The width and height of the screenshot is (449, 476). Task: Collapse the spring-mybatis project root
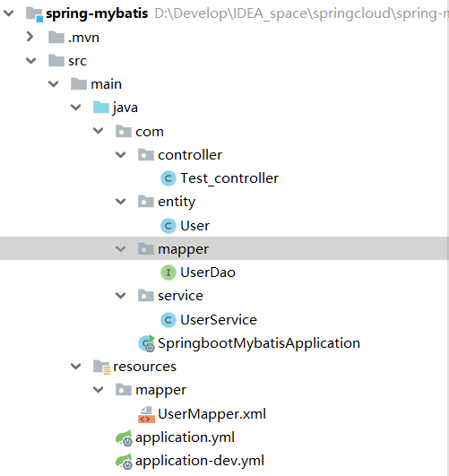[x=8, y=13]
